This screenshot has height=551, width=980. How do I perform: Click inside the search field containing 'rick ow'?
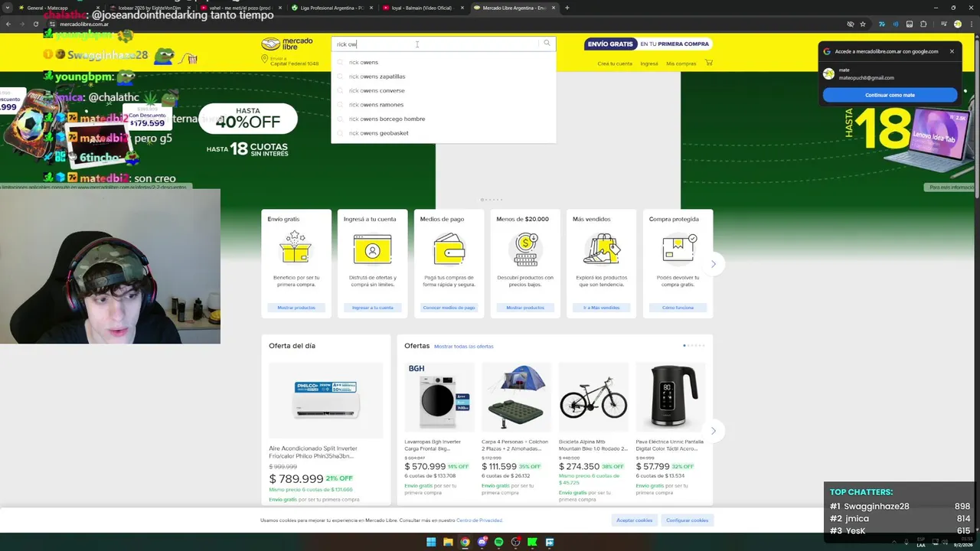[435, 44]
